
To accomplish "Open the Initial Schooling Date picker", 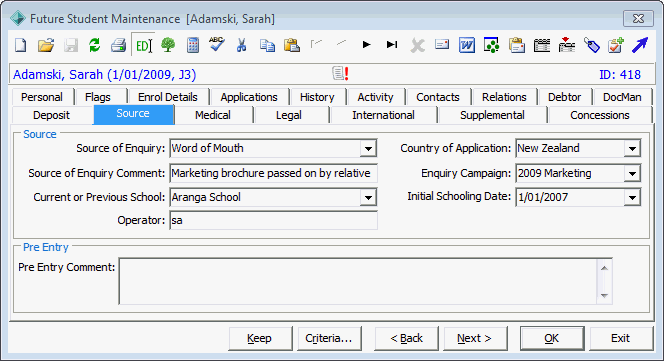I will (632, 197).
